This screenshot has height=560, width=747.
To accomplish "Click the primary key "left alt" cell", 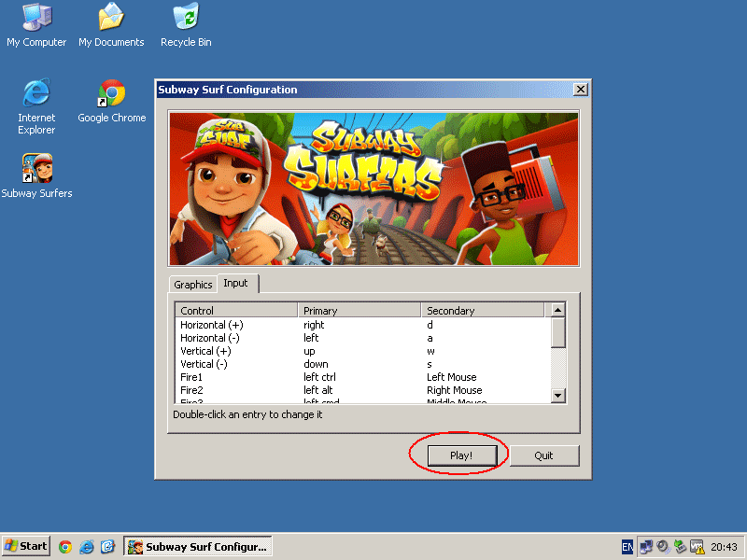I will pos(317,390).
